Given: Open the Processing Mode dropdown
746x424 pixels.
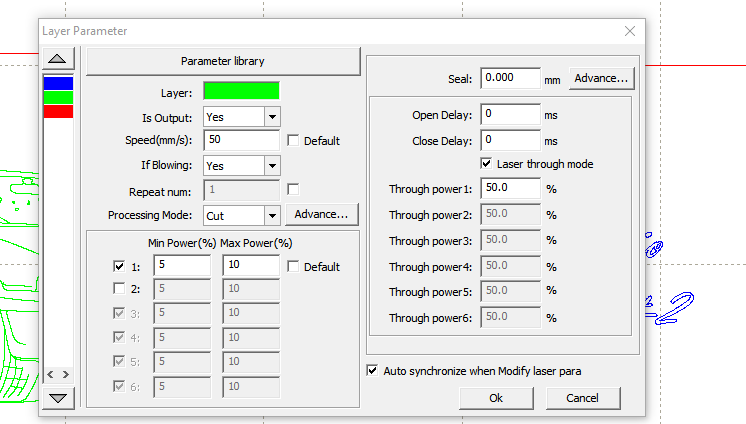Looking at the screenshot, I should coord(272,216).
